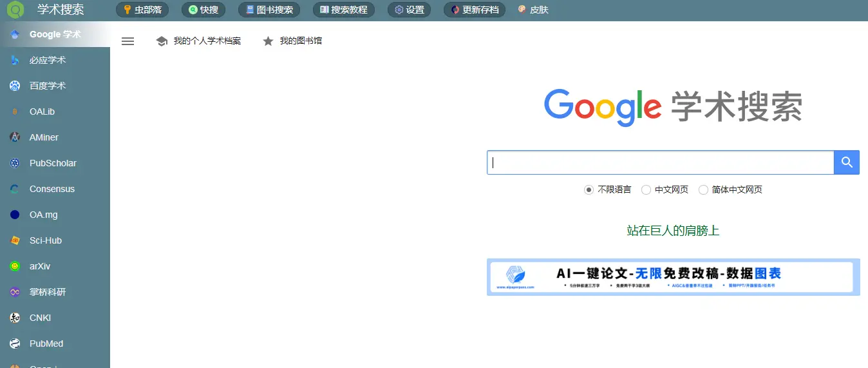Open the hamburger menu icon

128,41
